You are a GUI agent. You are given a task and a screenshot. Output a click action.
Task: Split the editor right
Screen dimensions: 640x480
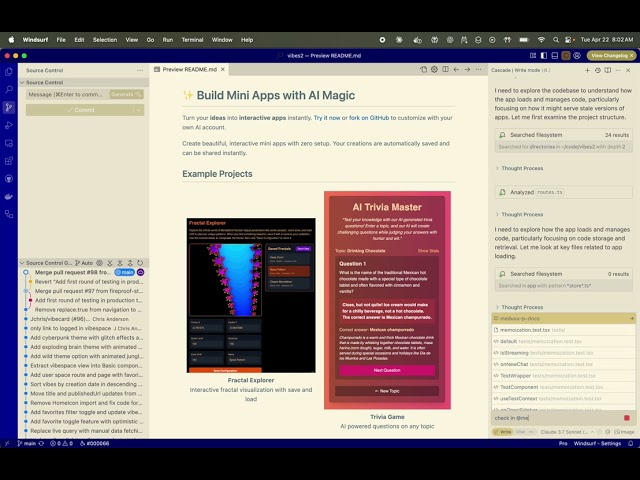coord(445,69)
